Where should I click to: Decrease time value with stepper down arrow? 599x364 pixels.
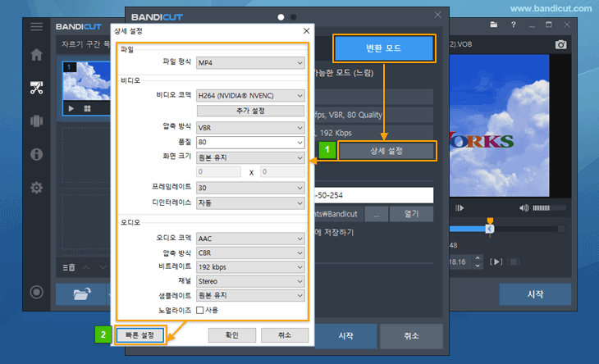(478, 266)
